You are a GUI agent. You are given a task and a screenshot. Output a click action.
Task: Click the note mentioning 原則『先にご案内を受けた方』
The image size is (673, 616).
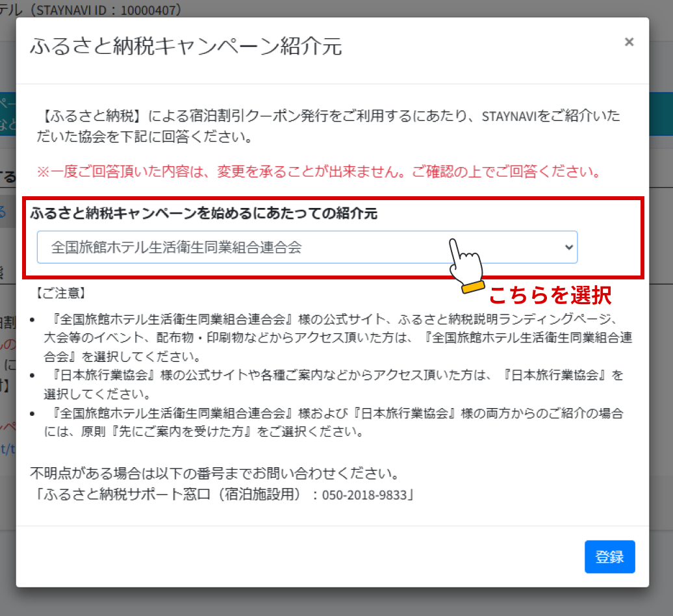point(333,422)
